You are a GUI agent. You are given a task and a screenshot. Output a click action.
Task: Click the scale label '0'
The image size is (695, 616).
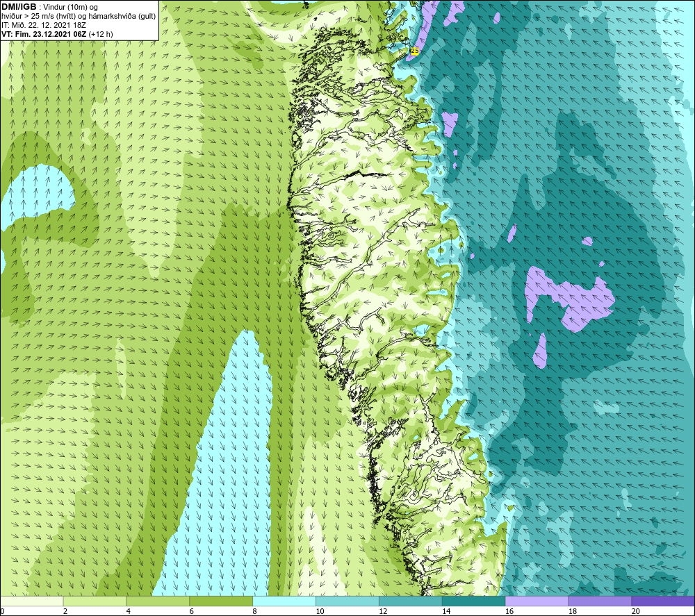pyautogui.click(x=2, y=611)
